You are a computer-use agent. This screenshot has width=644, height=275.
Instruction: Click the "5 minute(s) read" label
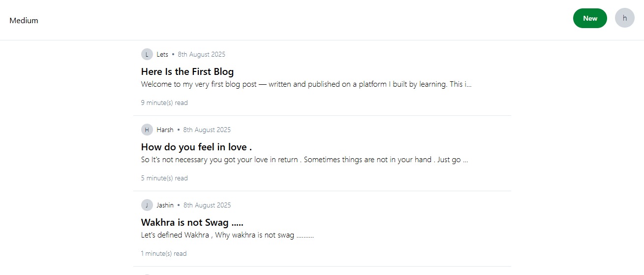pyautogui.click(x=164, y=178)
